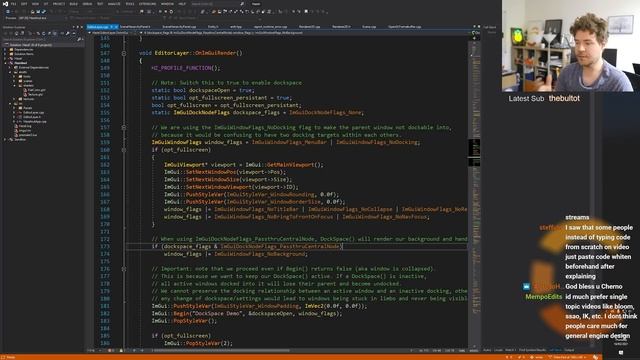The height and width of the screenshot is (360, 640).
Task: Switch to Renderer2D.cpp tab
Action: 309,27
